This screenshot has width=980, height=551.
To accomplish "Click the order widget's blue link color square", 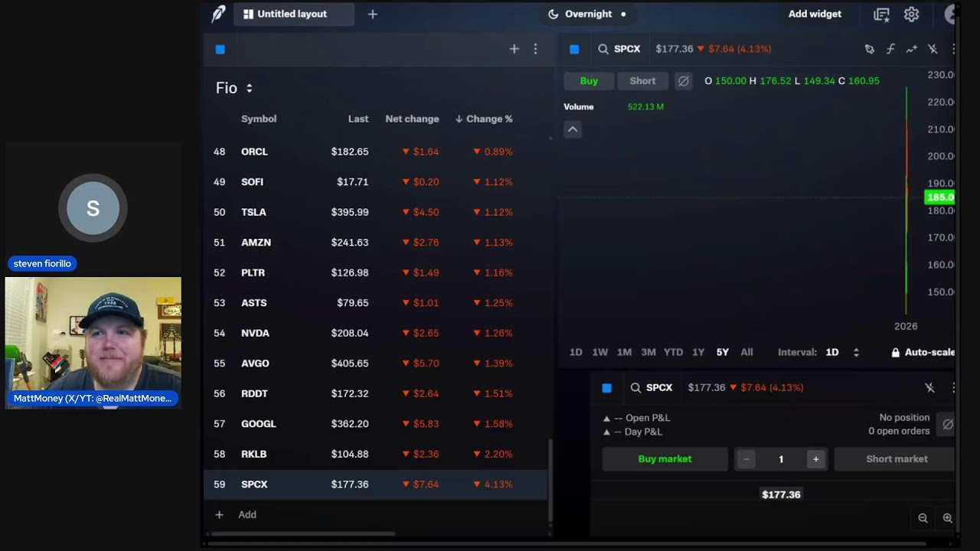I will point(607,388).
